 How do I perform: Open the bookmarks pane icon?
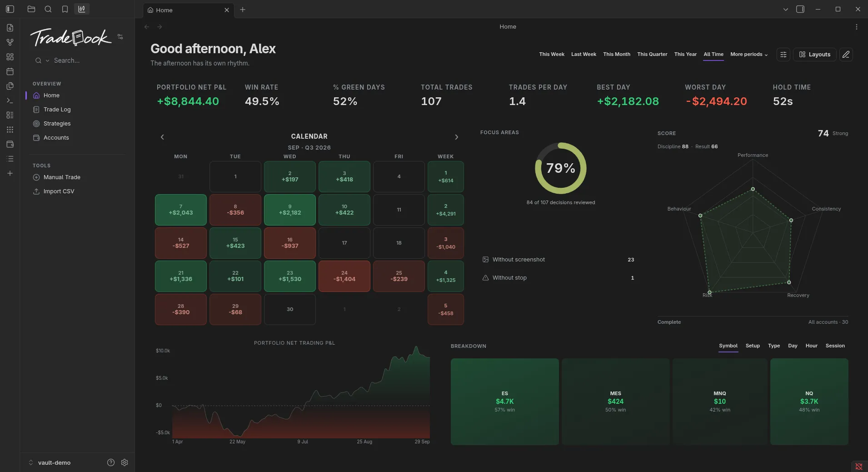pos(65,9)
